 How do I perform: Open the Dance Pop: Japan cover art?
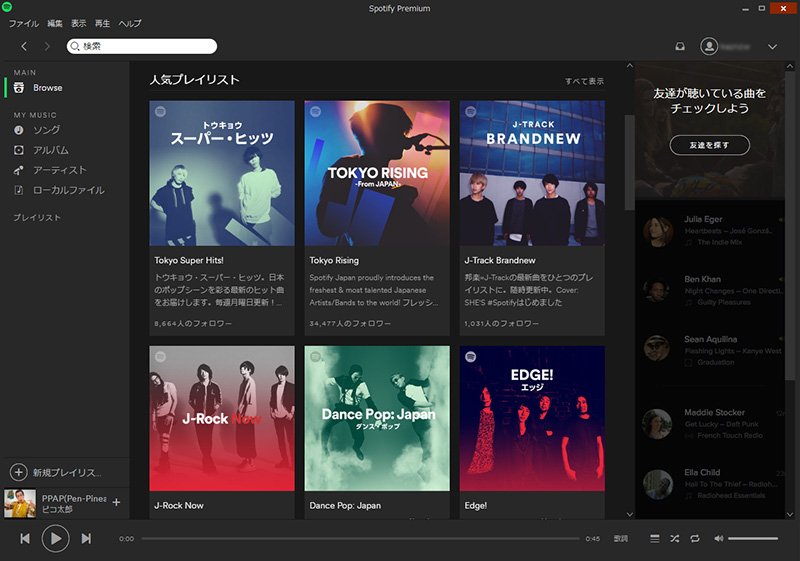click(x=377, y=419)
